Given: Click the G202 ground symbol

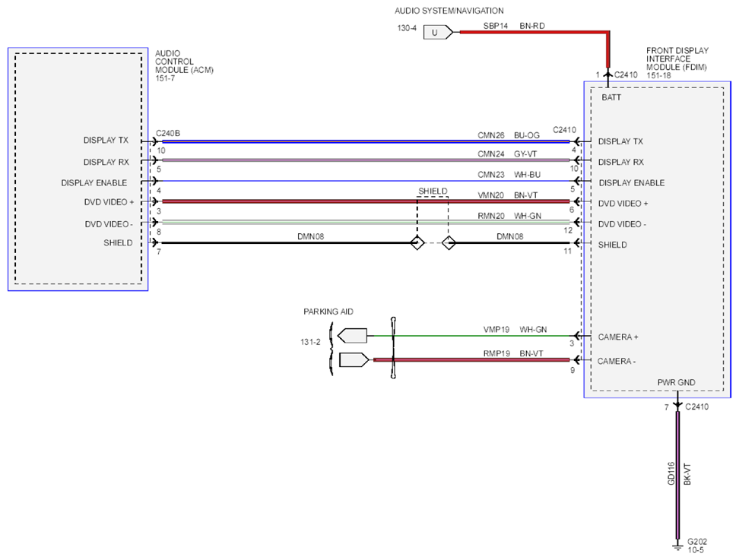Looking at the screenshot, I should click(x=677, y=546).
